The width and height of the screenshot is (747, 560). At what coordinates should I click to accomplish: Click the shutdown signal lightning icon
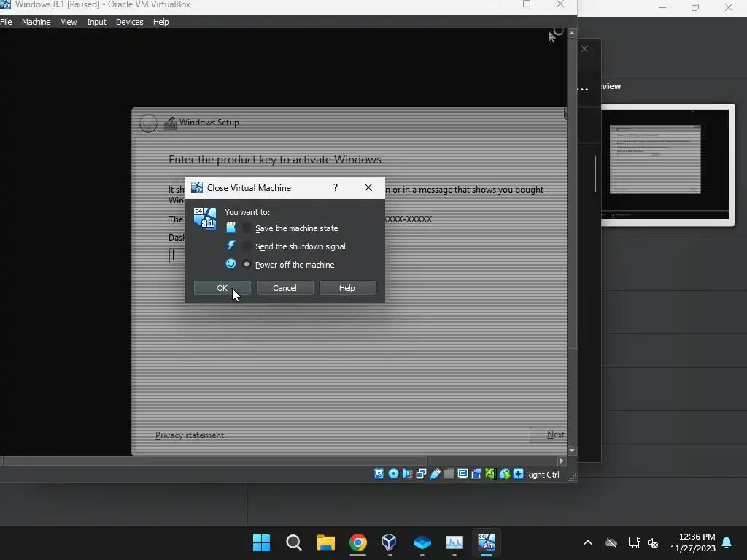[x=231, y=246]
